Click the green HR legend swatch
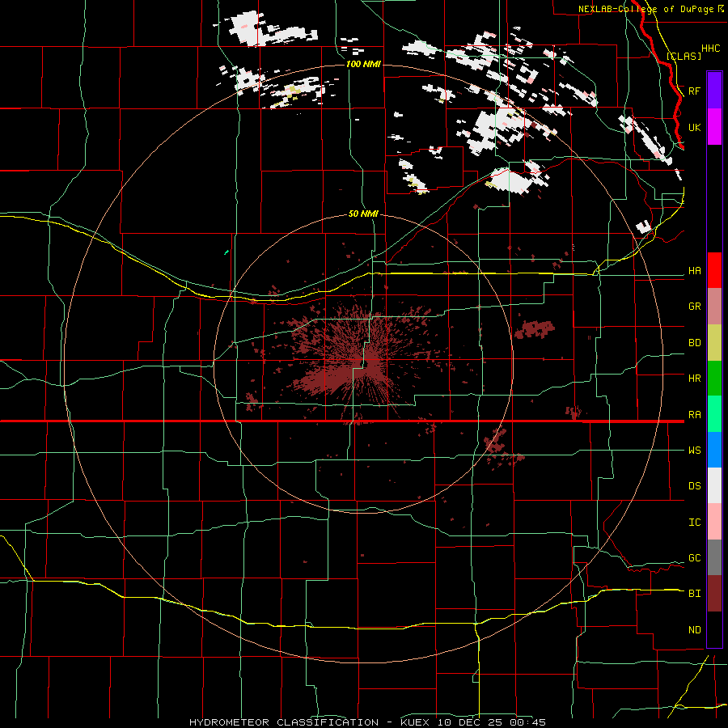728x728 pixels. [714, 379]
